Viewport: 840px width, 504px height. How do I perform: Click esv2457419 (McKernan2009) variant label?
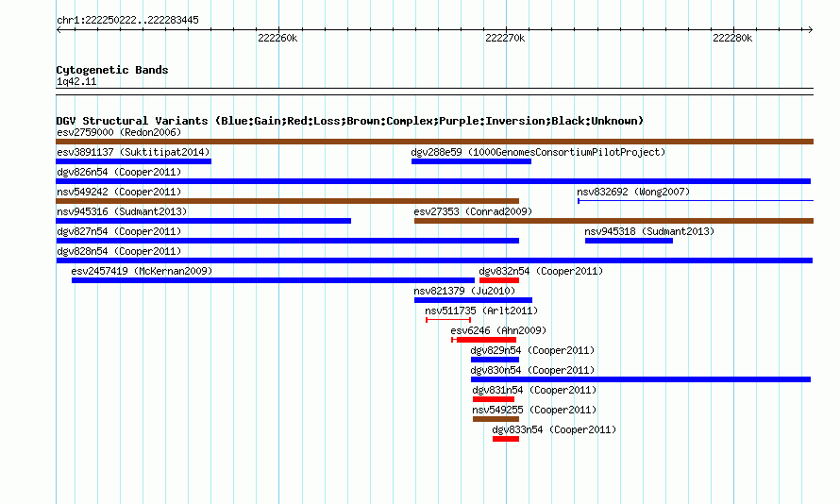click(142, 271)
